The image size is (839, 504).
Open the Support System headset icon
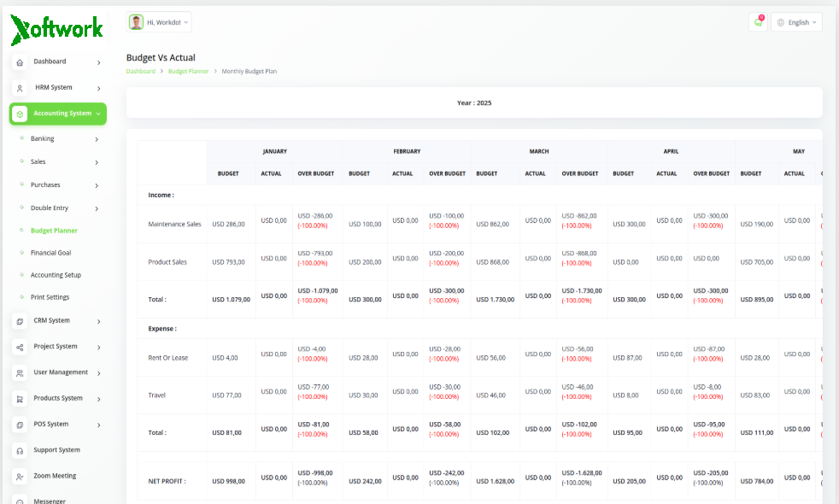click(20, 451)
